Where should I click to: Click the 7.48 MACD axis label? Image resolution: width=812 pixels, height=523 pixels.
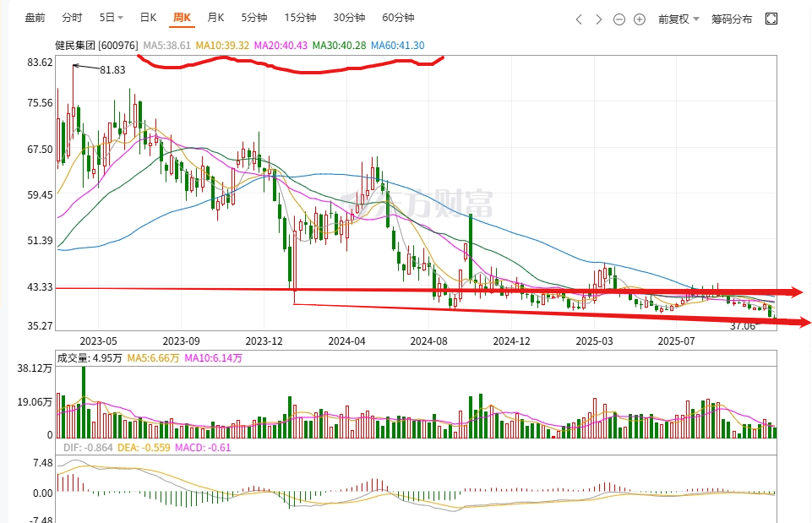pyautogui.click(x=43, y=462)
